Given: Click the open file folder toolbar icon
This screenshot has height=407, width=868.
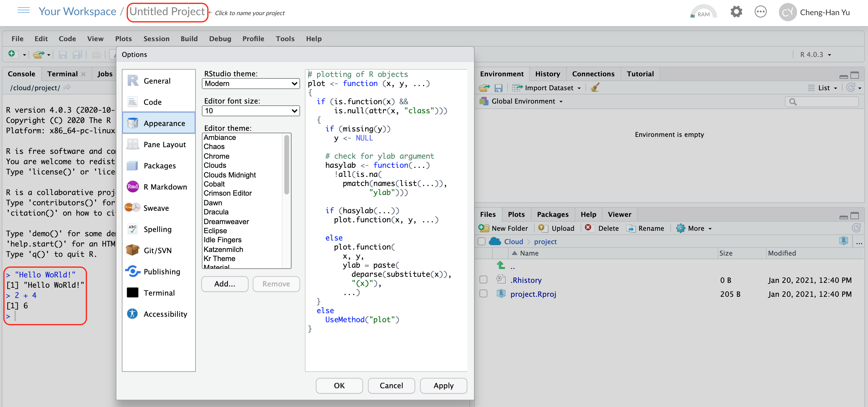Looking at the screenshot, I should (38, 54).
